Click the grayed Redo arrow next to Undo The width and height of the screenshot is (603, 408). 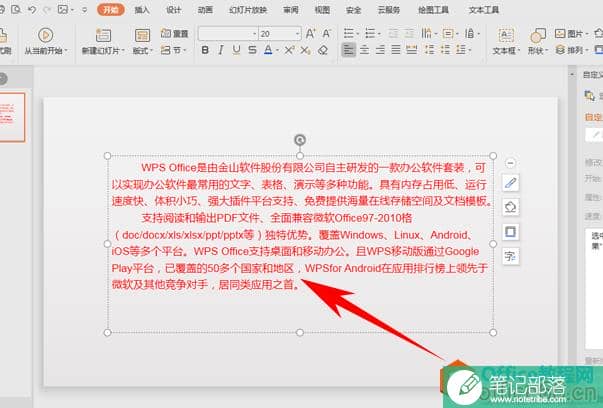pyautogui.click(x=47, y=9)
